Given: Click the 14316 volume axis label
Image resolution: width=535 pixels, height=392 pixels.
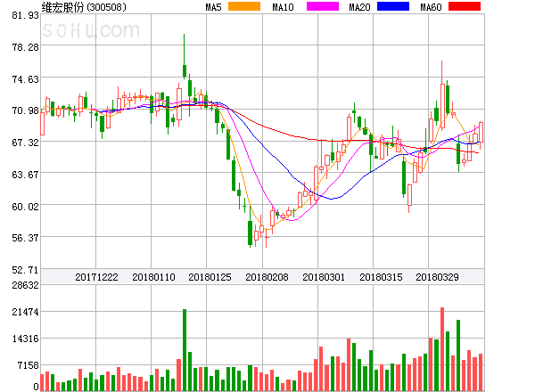Looking at the screenshot, I should point(25,339).
